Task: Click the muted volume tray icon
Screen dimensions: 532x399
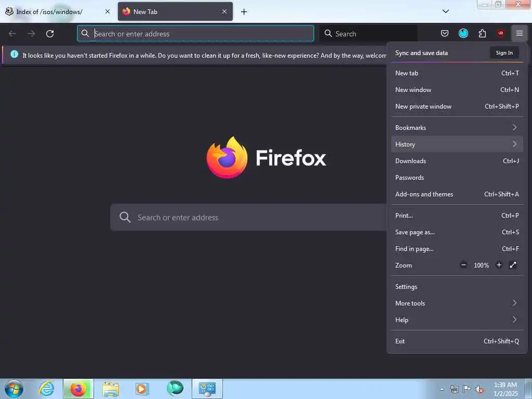Action: (x=480, y=389)
